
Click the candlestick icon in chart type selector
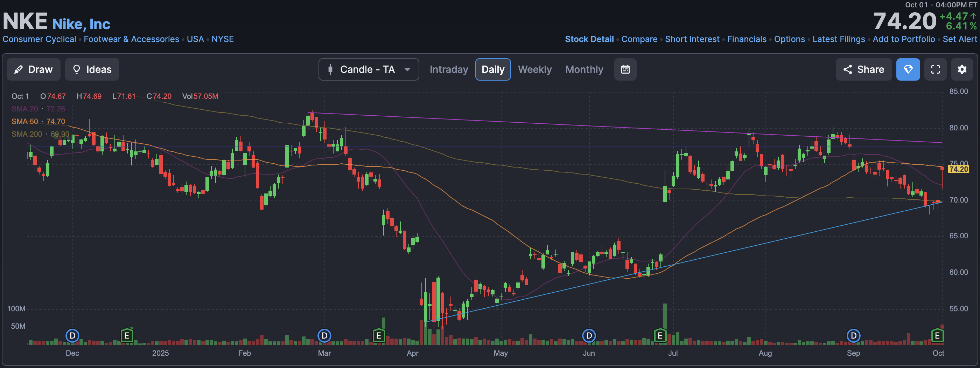(330, 69)
